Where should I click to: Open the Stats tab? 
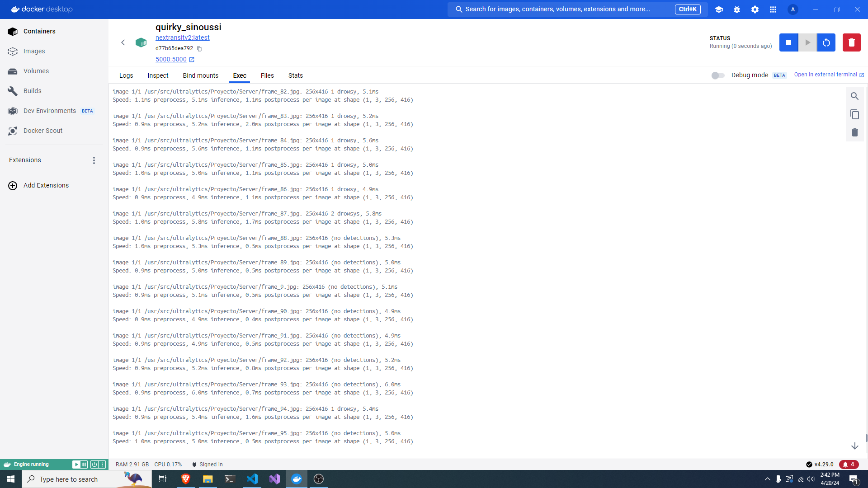[x=295, y=75]
